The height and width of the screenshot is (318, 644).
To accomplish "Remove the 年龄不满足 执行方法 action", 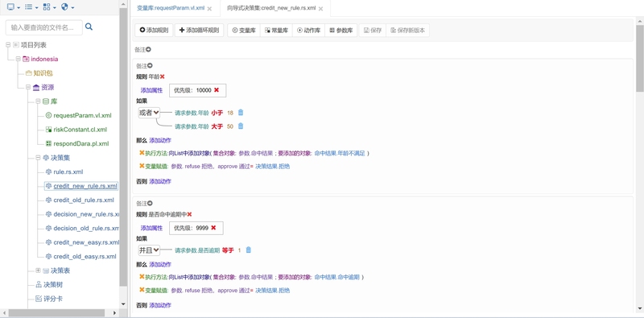I will click(142, 153).
